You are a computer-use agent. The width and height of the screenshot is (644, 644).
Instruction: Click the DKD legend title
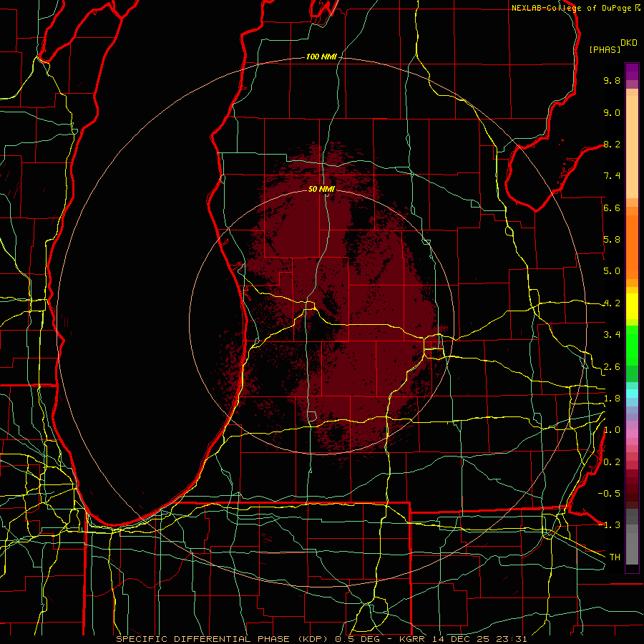click(x=629, y=43)
